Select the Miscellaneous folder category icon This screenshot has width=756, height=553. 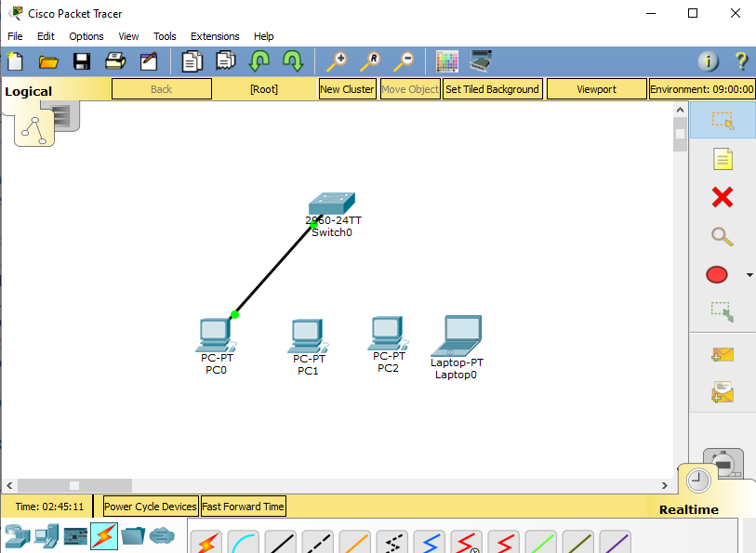133,535
